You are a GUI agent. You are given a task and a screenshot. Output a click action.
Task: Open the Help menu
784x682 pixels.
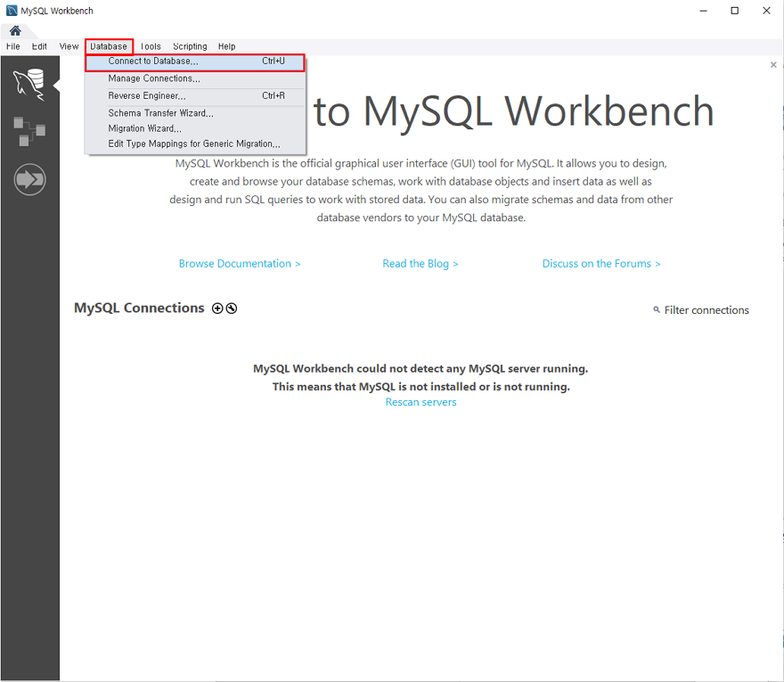[x=226, y=46]
